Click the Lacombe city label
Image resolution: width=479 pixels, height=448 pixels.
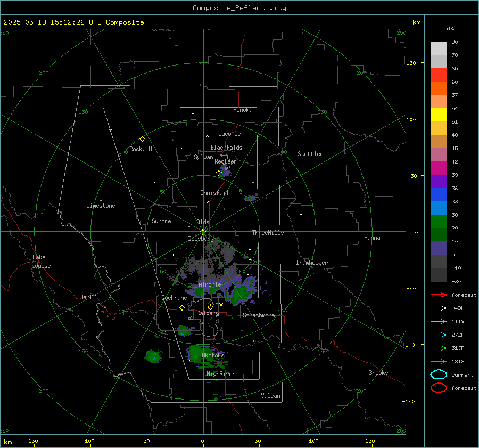pos(229,134)
